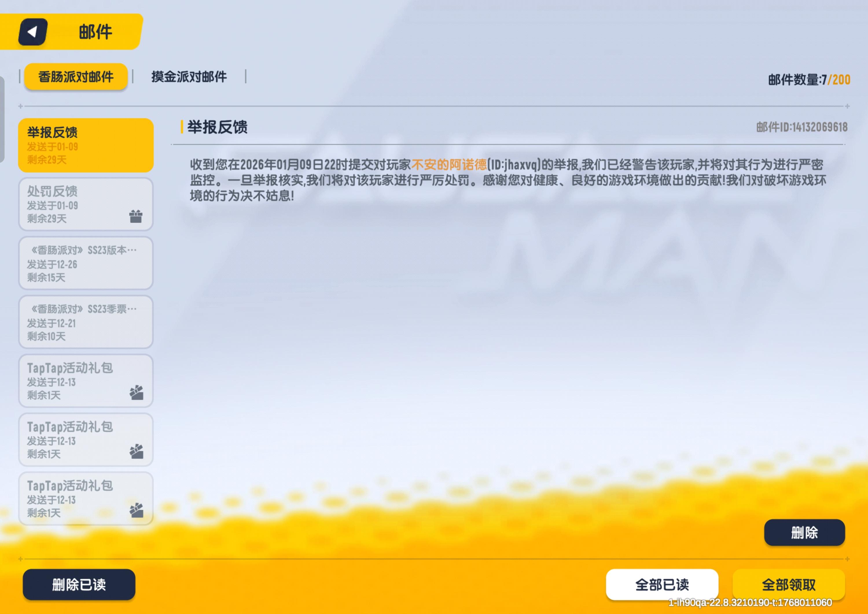Click opened gift icon on first TapTap活动礼包

(x=137, y=393)
